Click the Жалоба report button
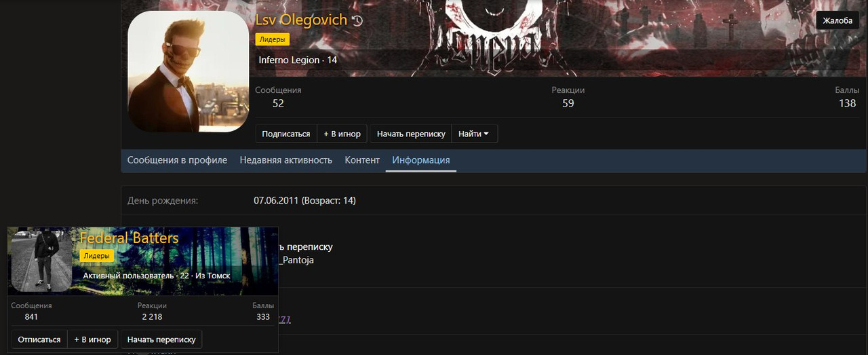 pyautogui.click(x=837, y=20)
